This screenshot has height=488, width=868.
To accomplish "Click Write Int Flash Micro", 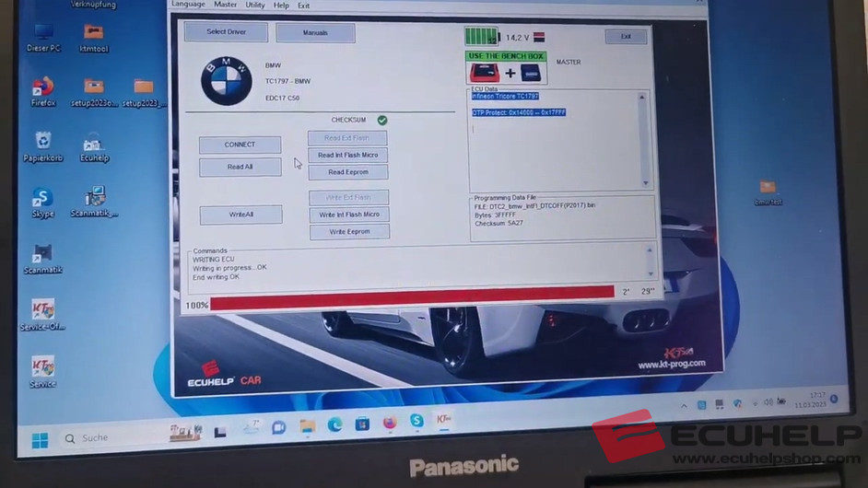I will (x=349, y=215).
